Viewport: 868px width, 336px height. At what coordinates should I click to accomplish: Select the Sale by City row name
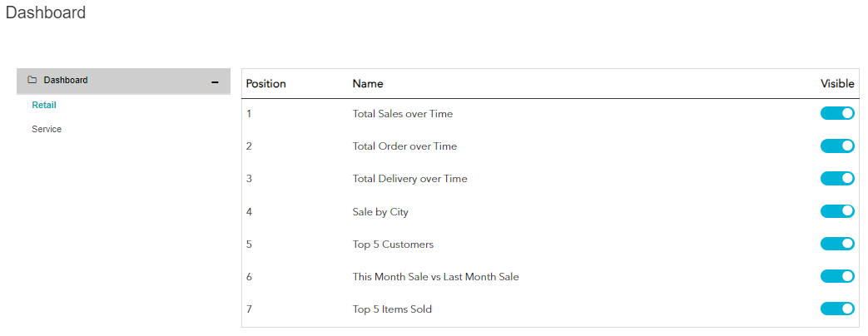click(x=380, y=211)
